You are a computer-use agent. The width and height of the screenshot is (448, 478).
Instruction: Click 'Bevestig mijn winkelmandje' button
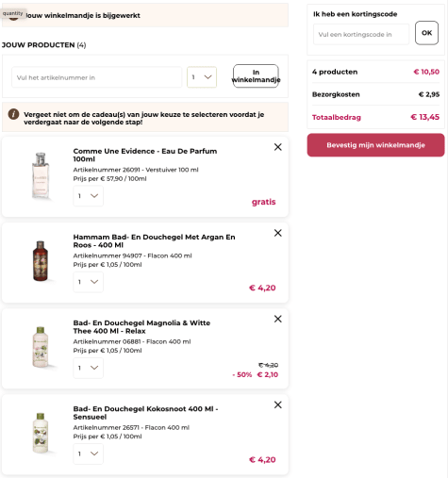(x=375, y=145)
